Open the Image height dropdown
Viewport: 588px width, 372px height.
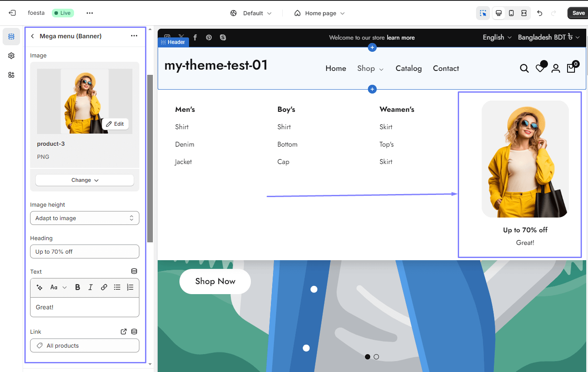point(84,218)
